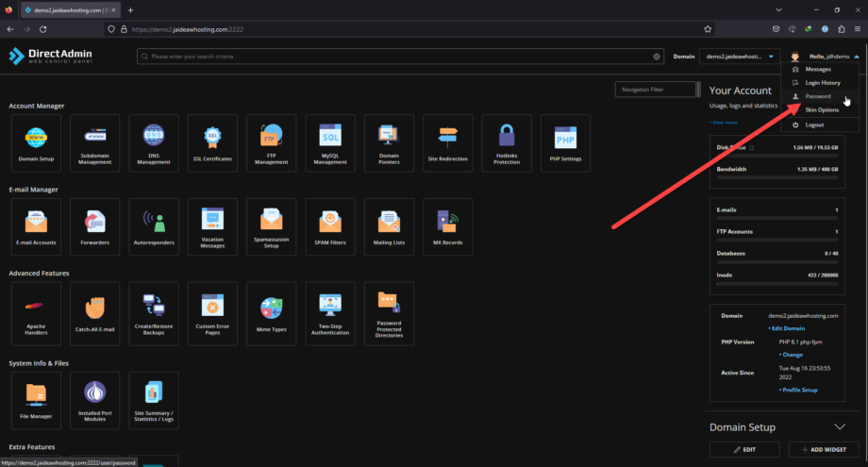Image resolution: width=868 pixels, height=467 pixels.
Task: Focus the Navigation Filter field
Action: 656,89
